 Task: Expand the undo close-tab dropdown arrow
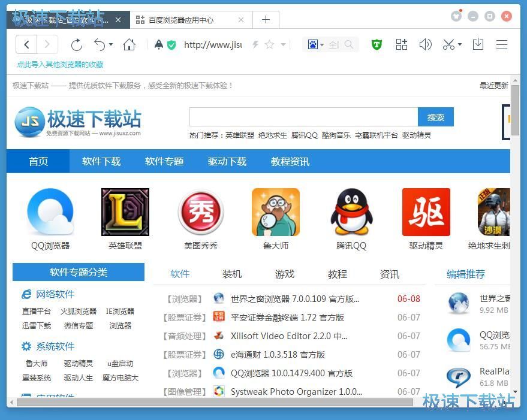pyautogui.click(x=111, y=45)
